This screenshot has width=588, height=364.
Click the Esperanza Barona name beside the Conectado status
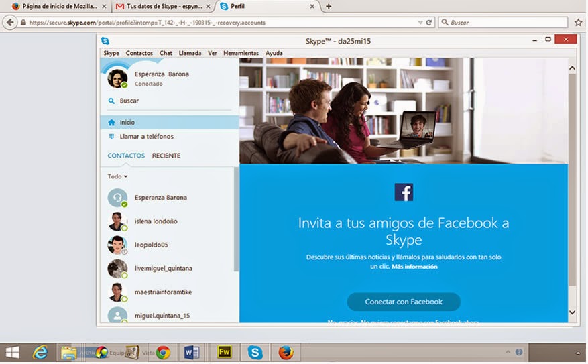point(162,74)
